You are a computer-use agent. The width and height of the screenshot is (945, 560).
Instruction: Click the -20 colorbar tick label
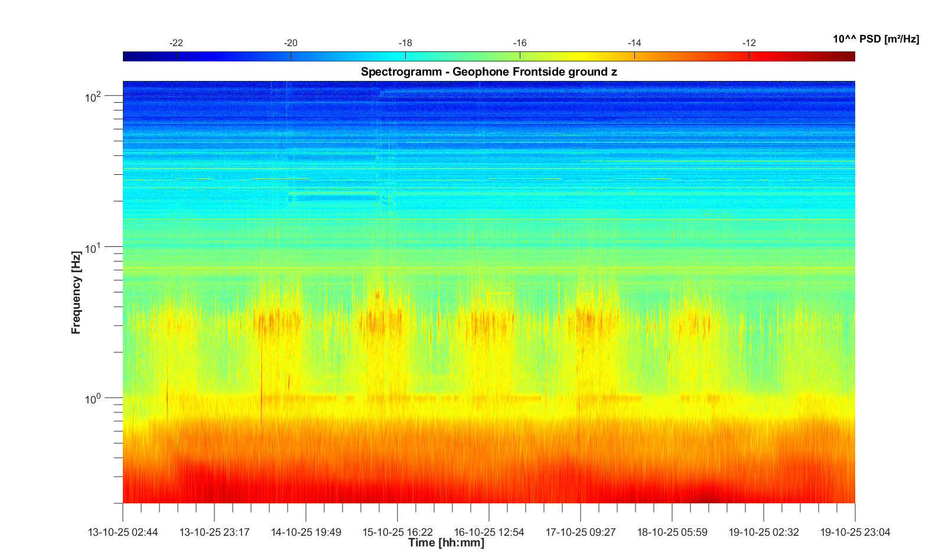click(291, 43)
